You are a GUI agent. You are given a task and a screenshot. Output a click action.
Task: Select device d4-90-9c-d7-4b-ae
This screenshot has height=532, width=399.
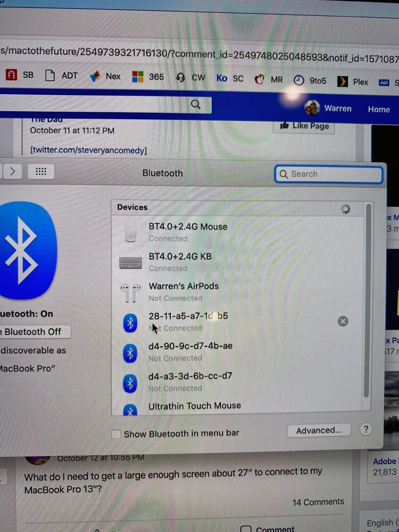[237, 352]
